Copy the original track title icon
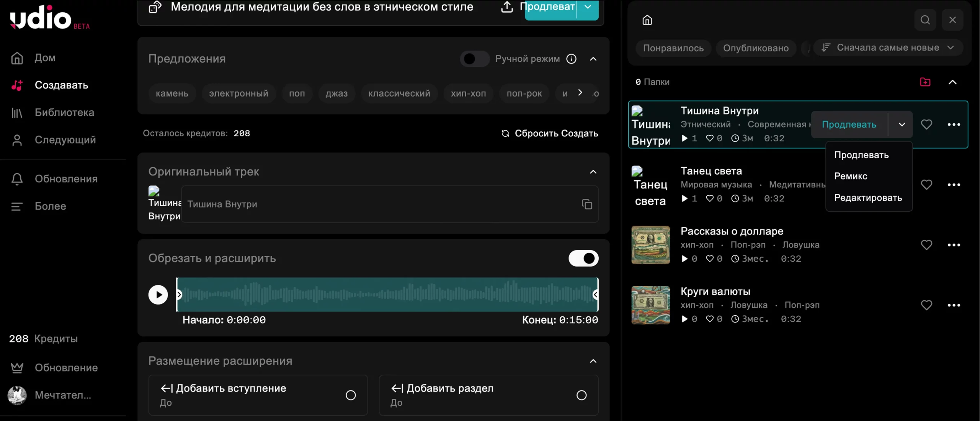 point(586,204)
